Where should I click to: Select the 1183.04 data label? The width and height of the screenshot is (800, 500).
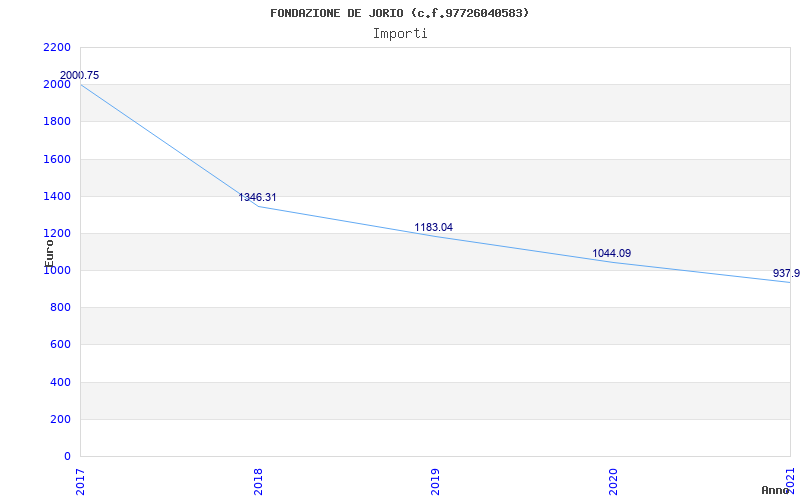tap(433, 227)
